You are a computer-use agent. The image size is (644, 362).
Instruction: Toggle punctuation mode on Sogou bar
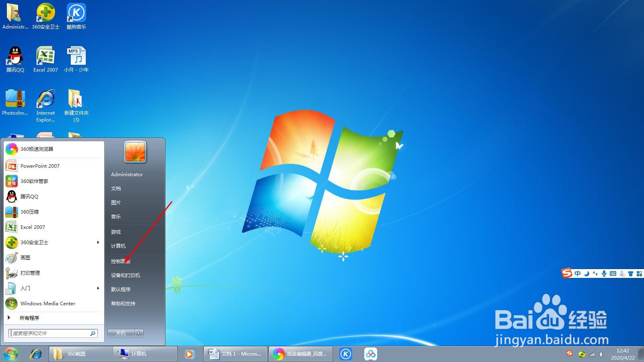point(595,274)
